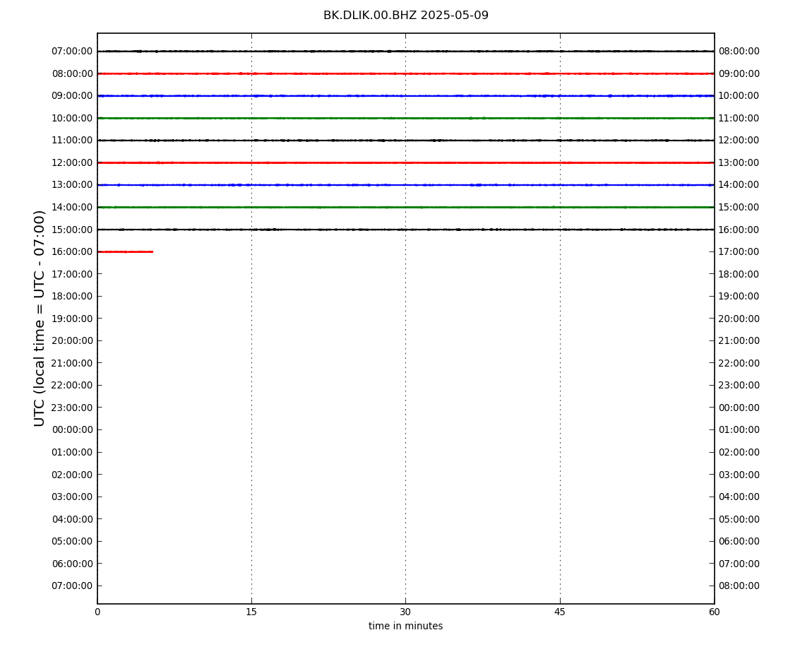Click left-axis label 11:00:00 beside black trace

tap(72, 141)
